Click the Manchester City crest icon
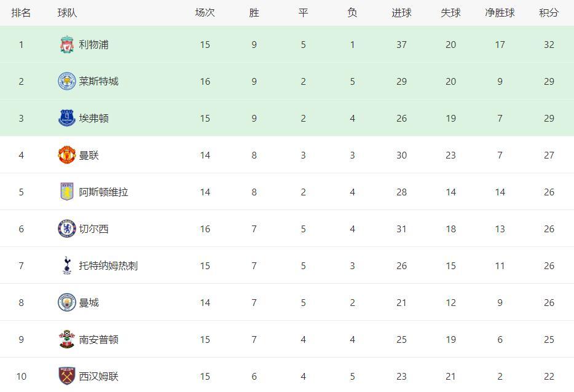Image resolution: width=574 pixels, height=392 pixels. [x=67, y=302]
